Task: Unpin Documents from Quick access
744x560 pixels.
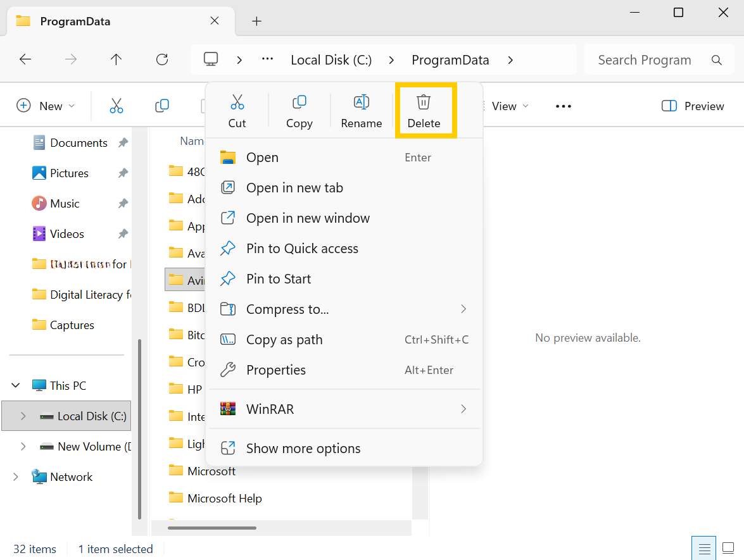Action: click(x=123, y=143)
